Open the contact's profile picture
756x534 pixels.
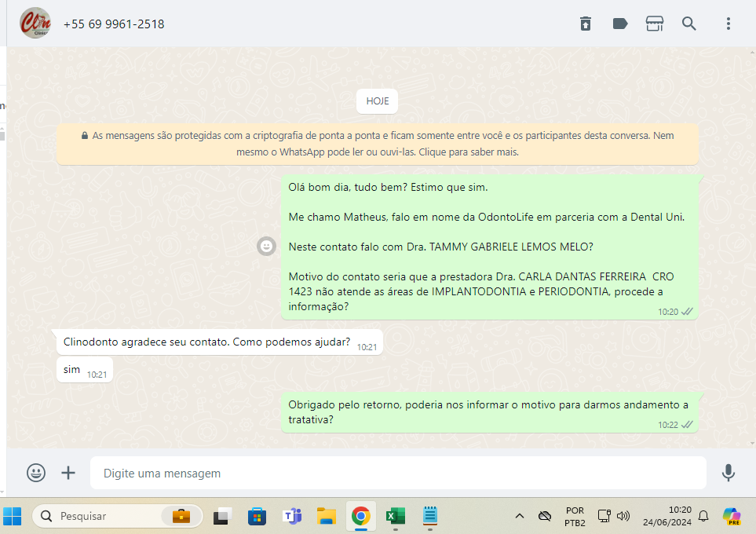point(35,23)
